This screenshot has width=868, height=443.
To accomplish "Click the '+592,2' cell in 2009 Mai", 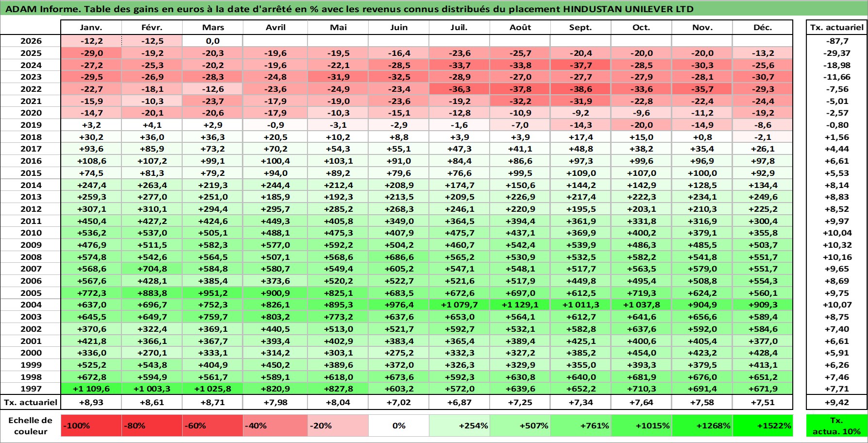I will (x=338, y=245).
